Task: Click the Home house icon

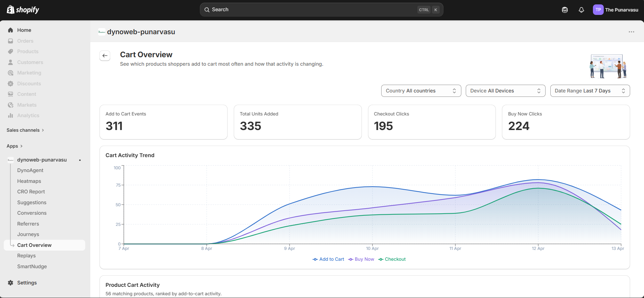Action: [10, 30]
